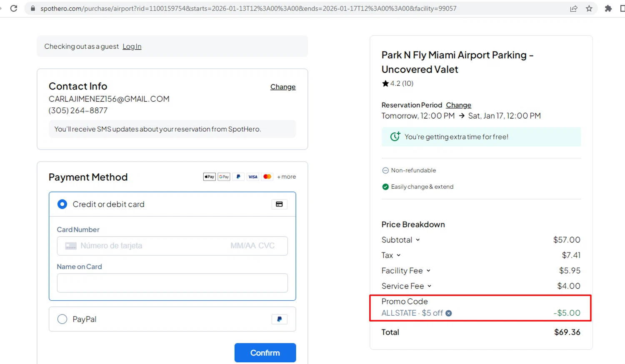Click the 4.2 (10) rating text
625x364 pixels.
[402, 83]
